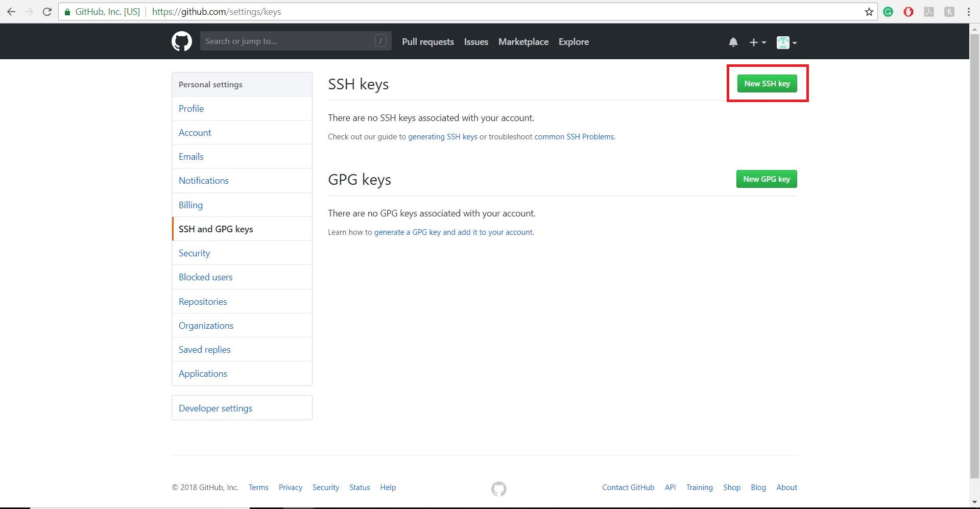Open common SSH Problems link
This screenshot has height=509, width=980.
coord(574,137)
